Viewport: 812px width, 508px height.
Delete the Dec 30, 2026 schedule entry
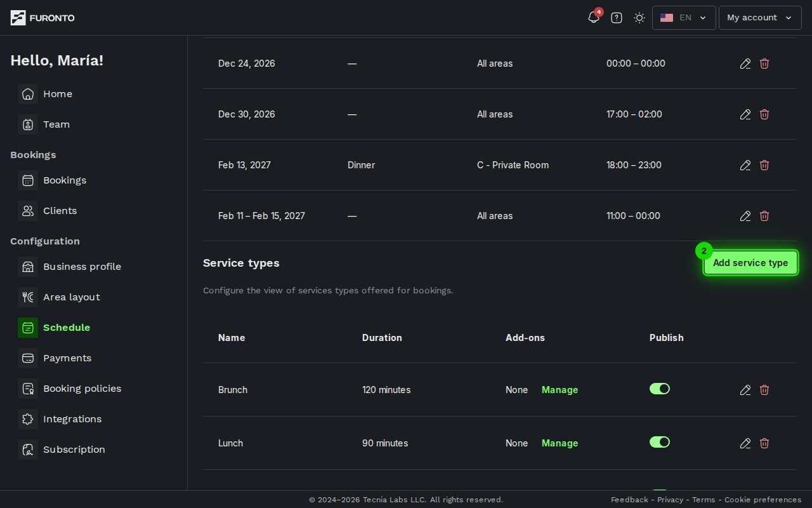click(764, 114)
